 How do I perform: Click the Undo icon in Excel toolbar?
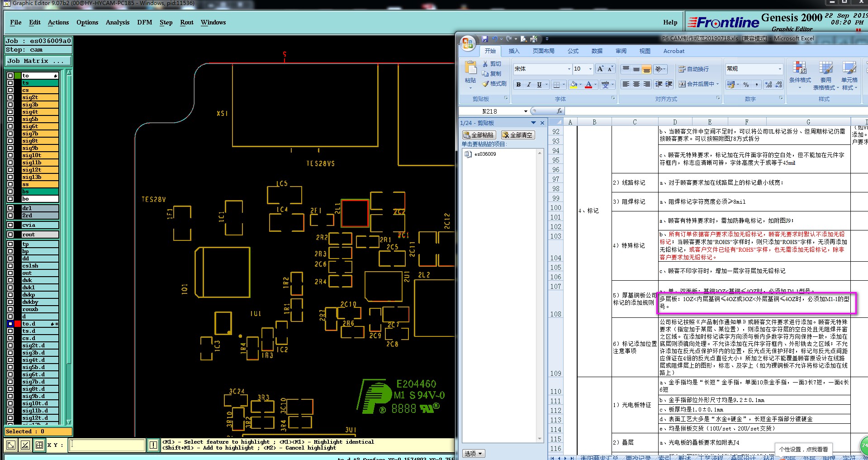click(x=494, y=39)
